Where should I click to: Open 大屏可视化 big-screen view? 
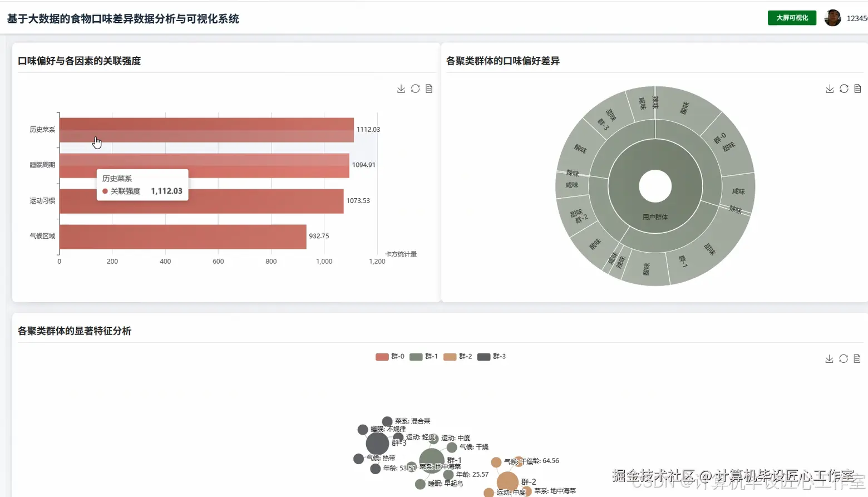(791, 17)
